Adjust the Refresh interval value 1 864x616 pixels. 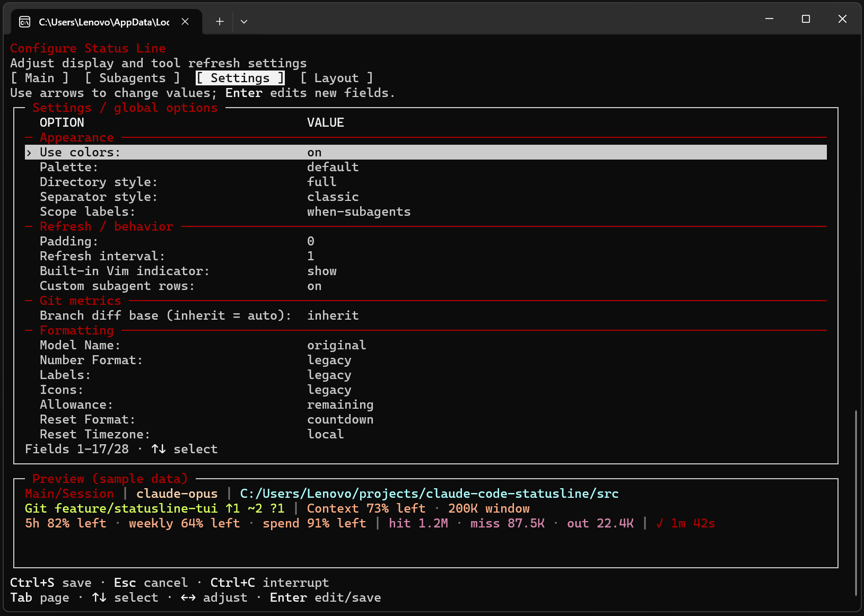[311, 256]
